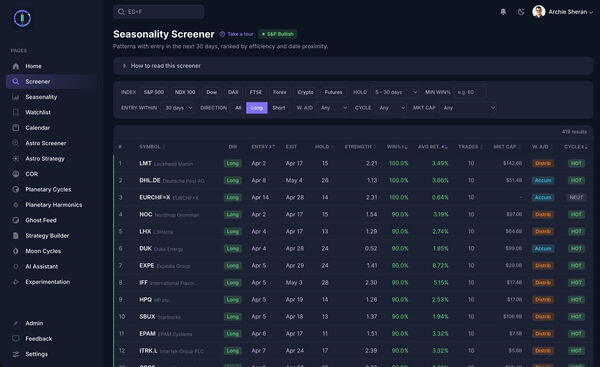Set direction filter to Short
This screenshot has width=600, height=367.
click(x=279, y=108)
